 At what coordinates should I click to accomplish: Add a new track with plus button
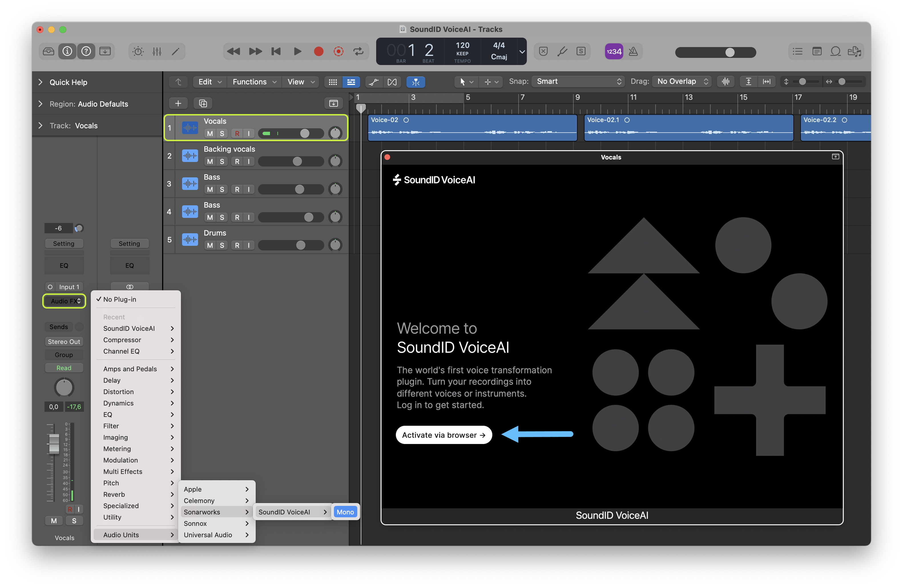178,103
